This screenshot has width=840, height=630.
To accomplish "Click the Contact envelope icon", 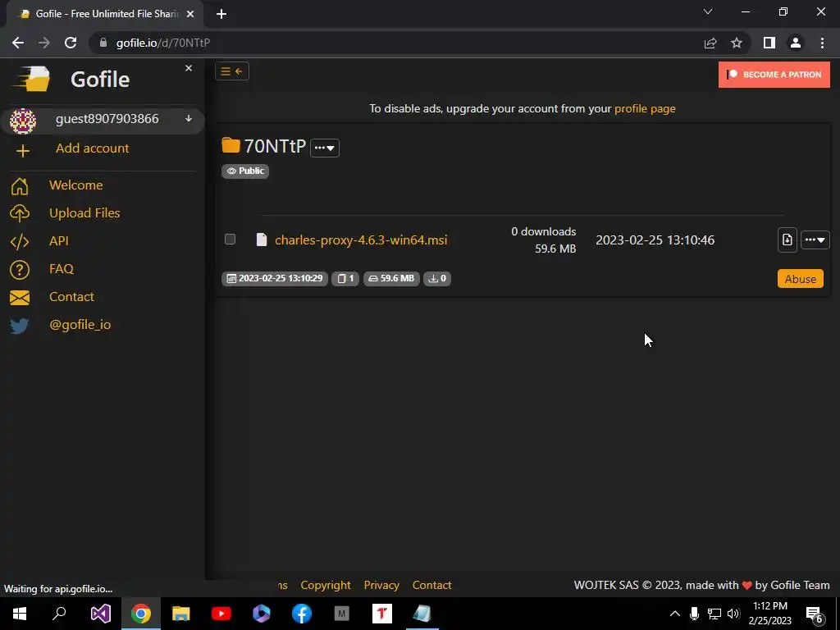I will (20, 297).
